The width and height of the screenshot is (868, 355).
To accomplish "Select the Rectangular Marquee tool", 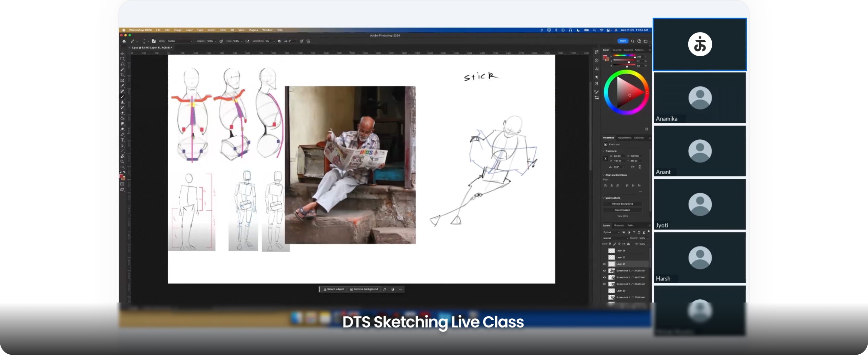I will pyautogui.click(x=122, y=59).
